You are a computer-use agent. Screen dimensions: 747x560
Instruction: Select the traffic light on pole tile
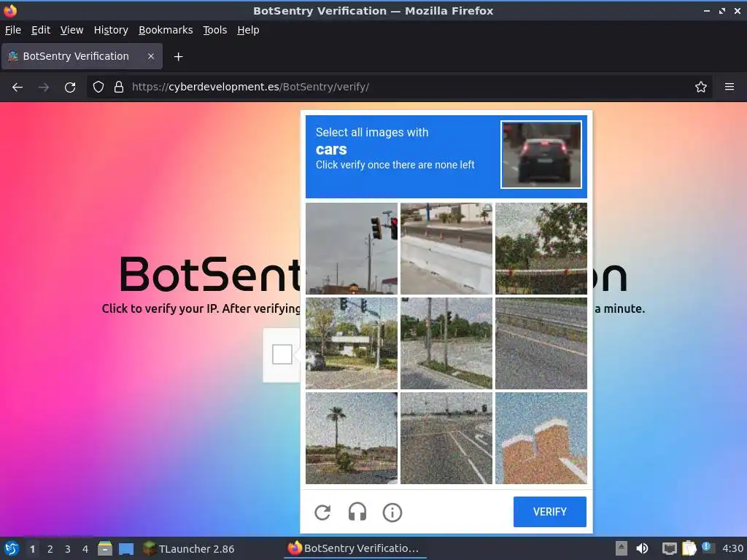pos(352,249)
